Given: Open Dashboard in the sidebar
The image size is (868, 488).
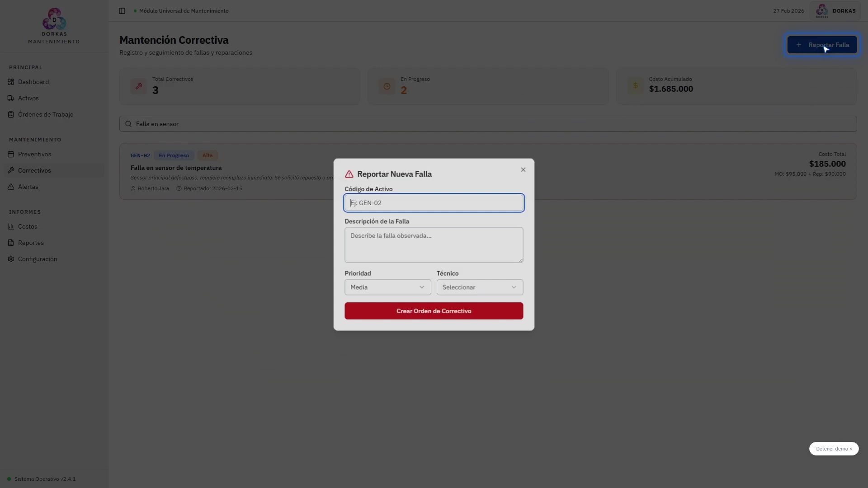Looking at the screenshot, I should click(33, 82).
